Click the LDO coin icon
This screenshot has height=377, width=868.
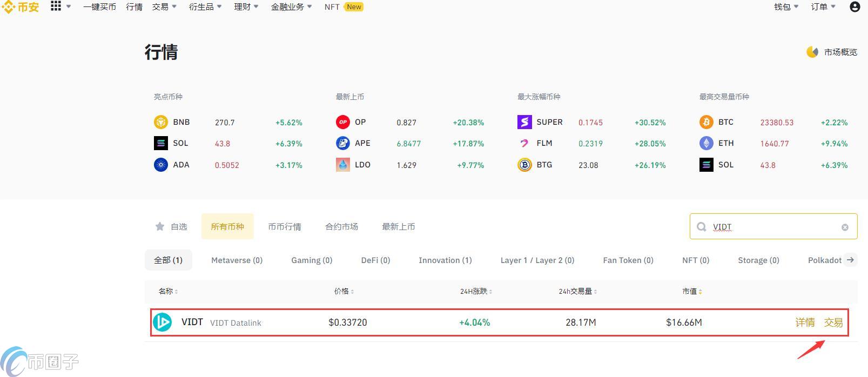[x=343, y=165]
